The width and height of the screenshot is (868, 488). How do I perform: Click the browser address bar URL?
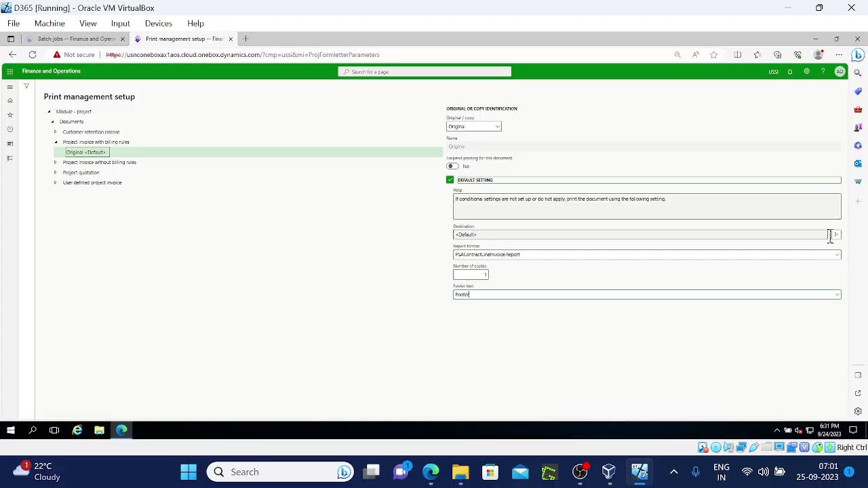point(243,55)
